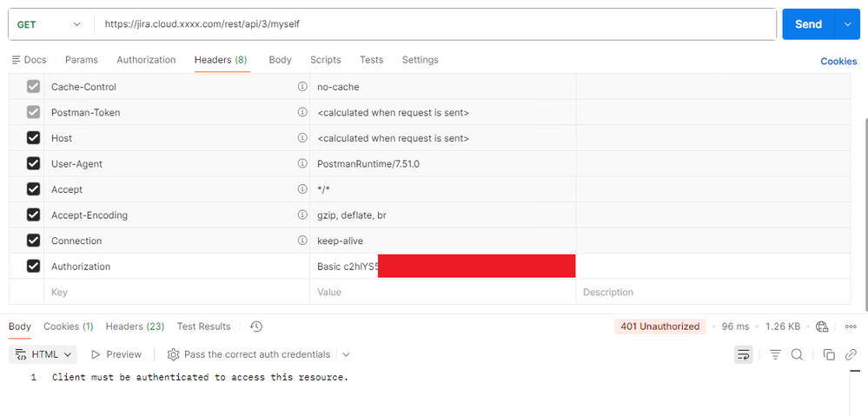Uncheck the Postman-Token header checkbox
868x416 pixels.
click(x=33, y=112)
